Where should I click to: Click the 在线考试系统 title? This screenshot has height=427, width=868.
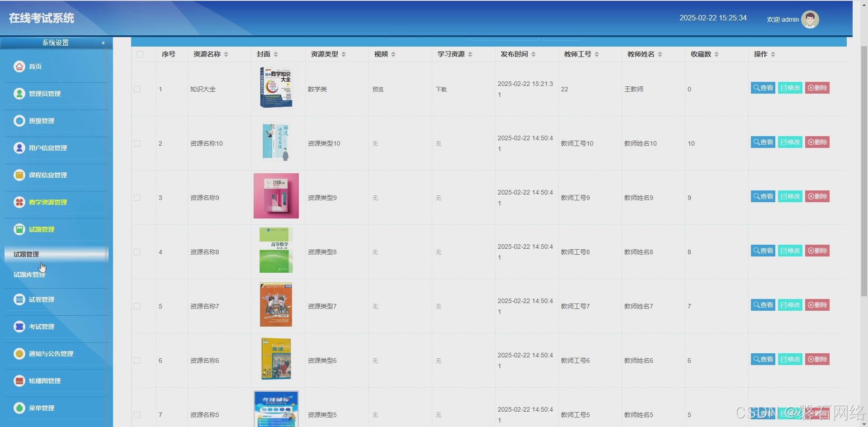point(42,18)
